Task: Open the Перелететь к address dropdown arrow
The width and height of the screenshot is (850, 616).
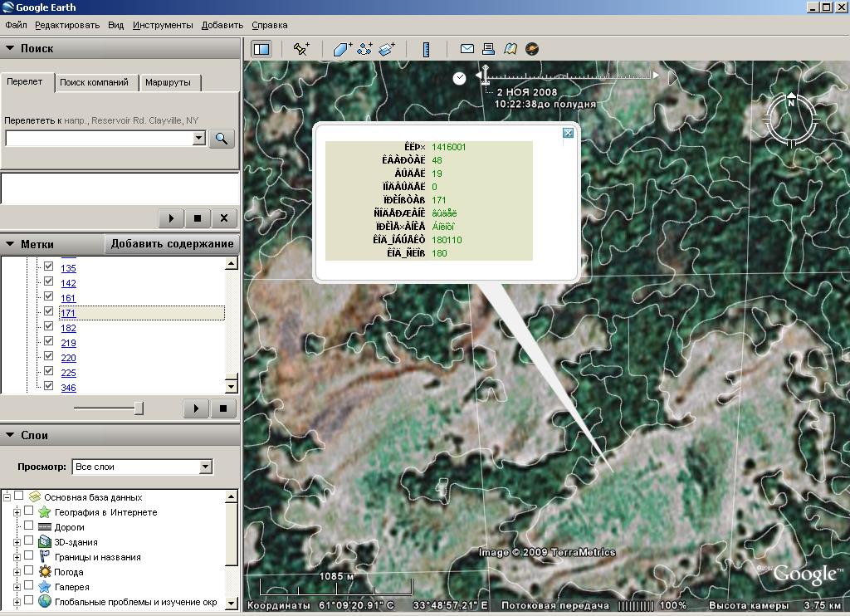Action: (x=199, y=139)
